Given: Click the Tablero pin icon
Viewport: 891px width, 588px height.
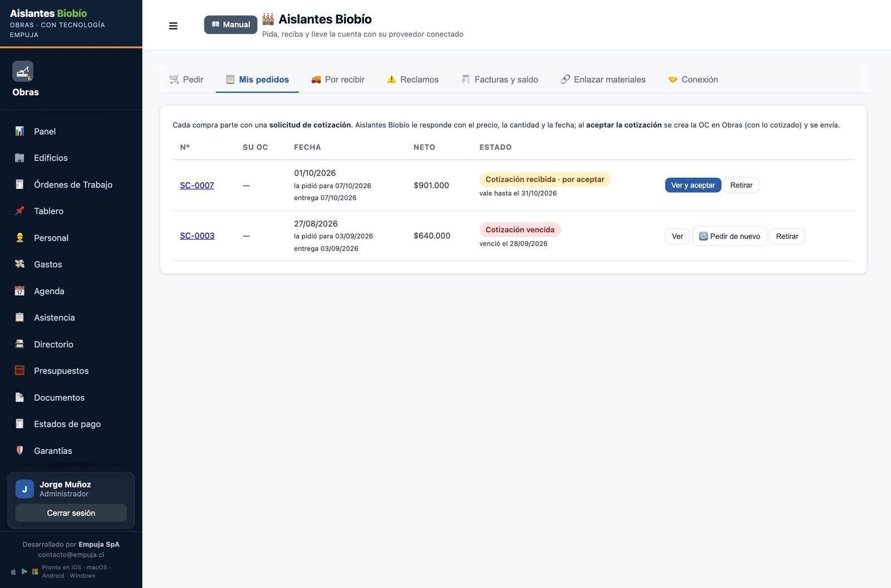Looking at the screenshot, I should (19, 211).
